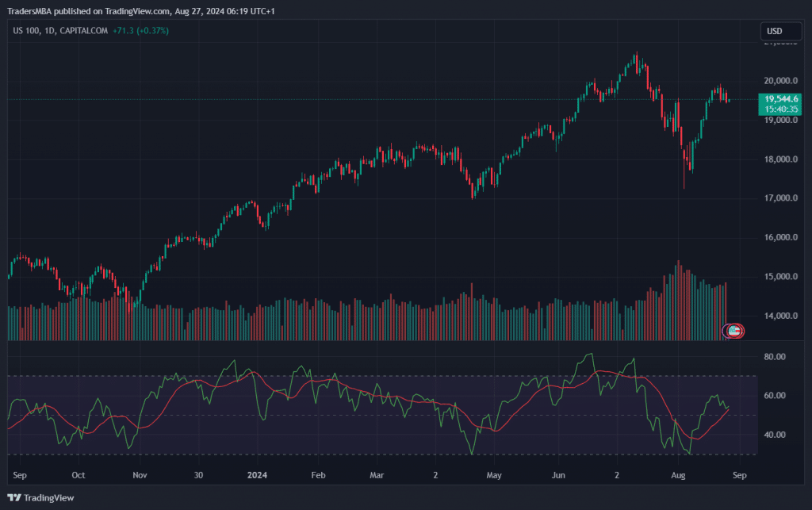Viewport: 812px width, 510px height.
Task: Click the 2024 year marker on time axis
Action: click(256, 476)
